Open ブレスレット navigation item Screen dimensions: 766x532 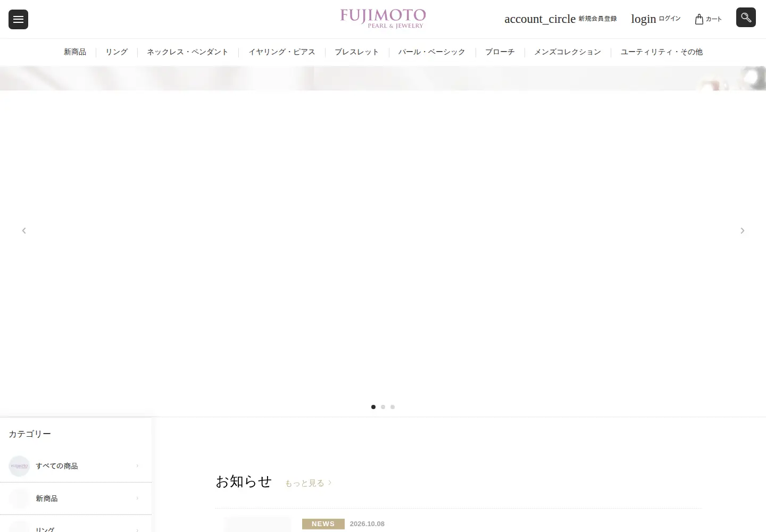(x=357, y=52)
